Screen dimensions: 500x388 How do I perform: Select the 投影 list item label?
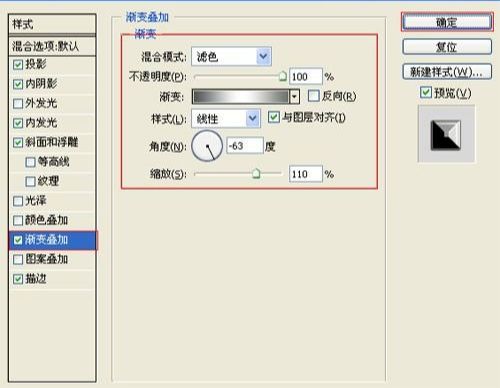click(36, 64)
